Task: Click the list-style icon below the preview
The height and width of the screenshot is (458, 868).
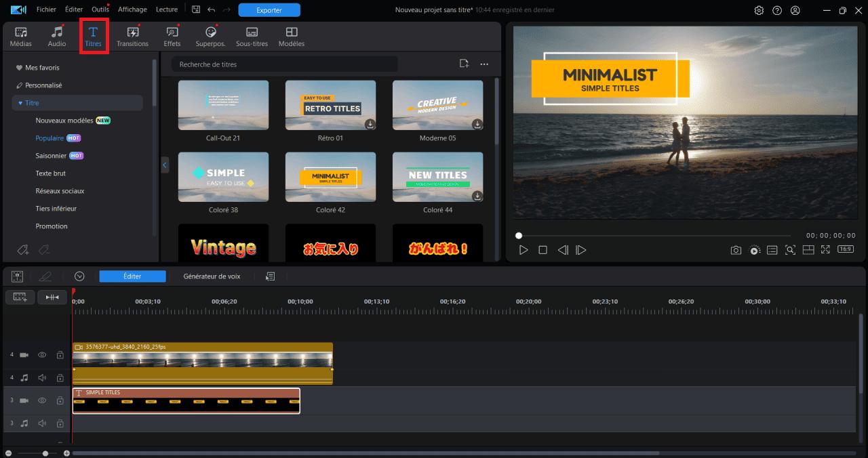Action: [x=772, y=250]
